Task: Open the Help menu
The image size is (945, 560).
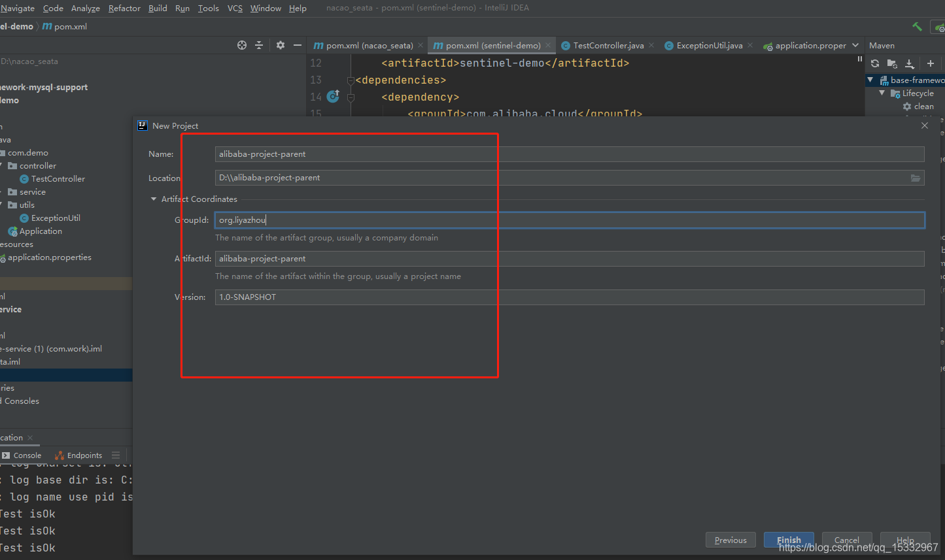Action: click(298, 8)
